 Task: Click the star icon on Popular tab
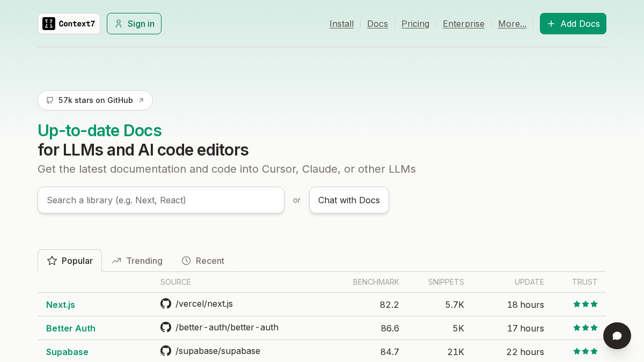coord(52,261)
